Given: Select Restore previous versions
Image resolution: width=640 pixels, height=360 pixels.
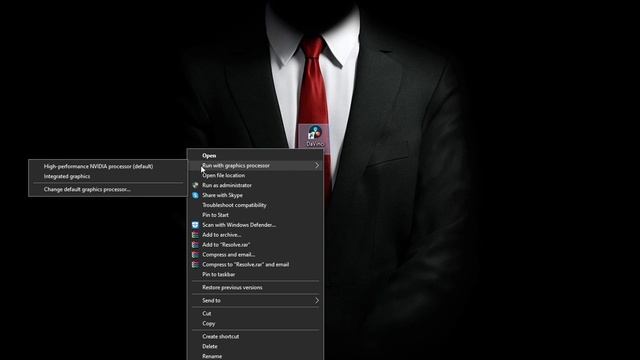Looking at the screenshot, I should point(256,287).
